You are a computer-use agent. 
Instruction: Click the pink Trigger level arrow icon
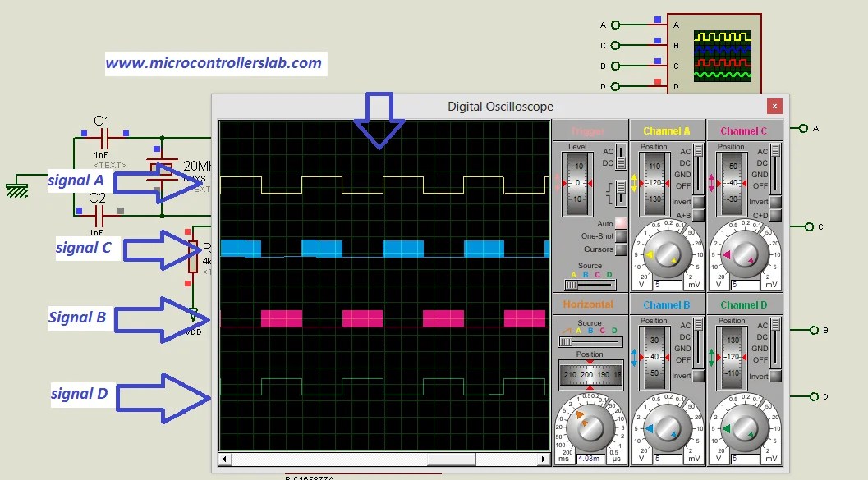(558, 183)
